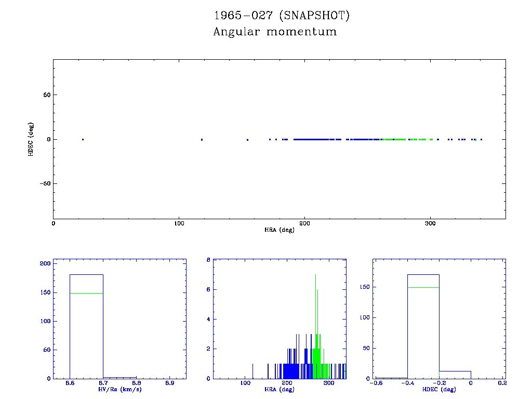Click the "HV/Re (km/s)" axis label
The height and width of the screenshot is (399, 532).
click(x=119, y=389)
